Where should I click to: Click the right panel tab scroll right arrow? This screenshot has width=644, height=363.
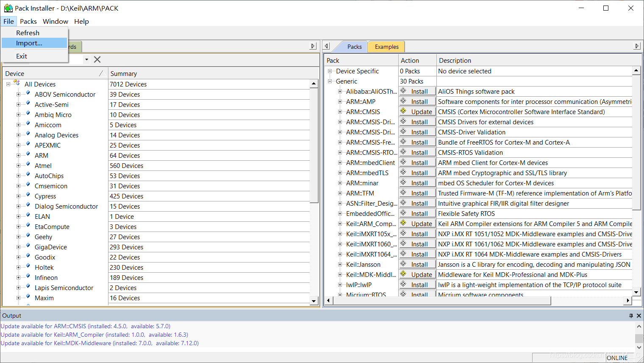point(637,46)
